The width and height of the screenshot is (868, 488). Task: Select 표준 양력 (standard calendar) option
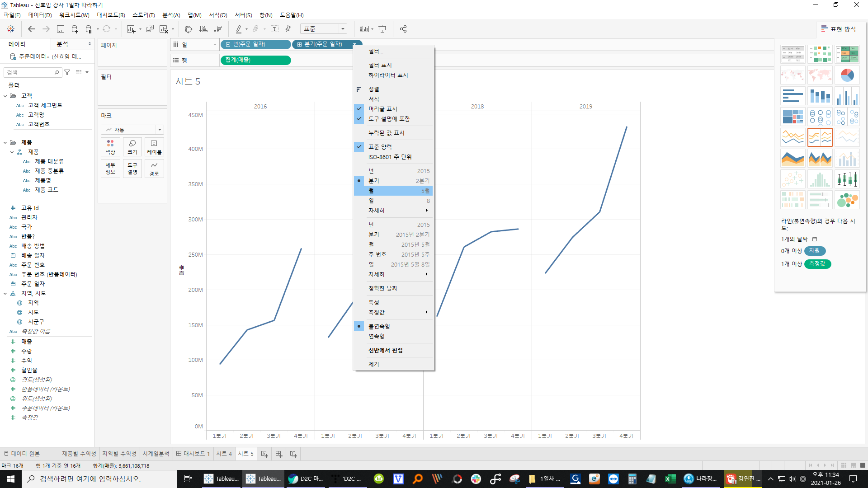393,147
